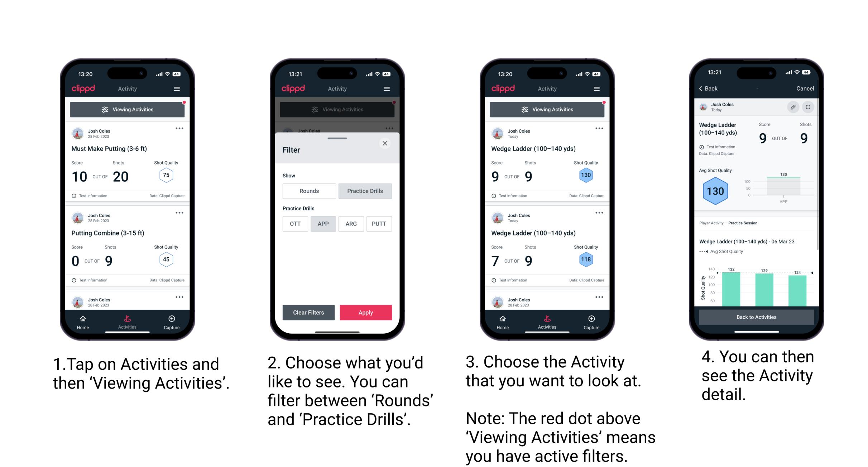Select 'Practice Drills' toggle in filter panel

(365, 191)
